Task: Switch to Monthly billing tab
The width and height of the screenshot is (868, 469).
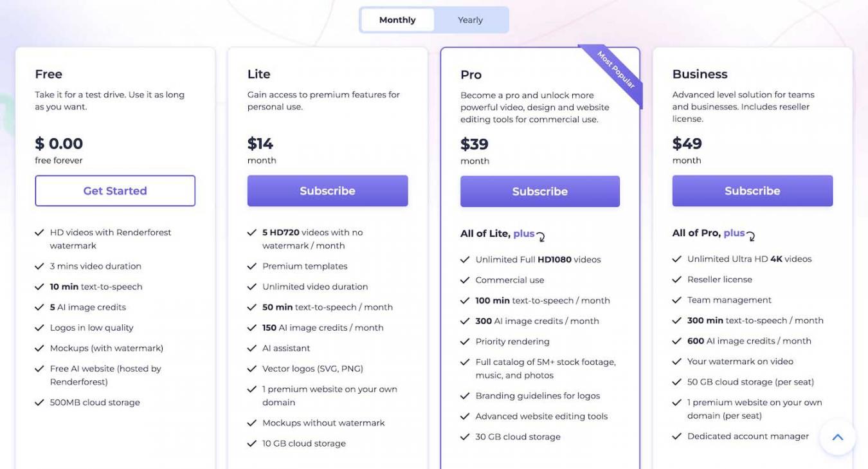Action: (397, 20)
